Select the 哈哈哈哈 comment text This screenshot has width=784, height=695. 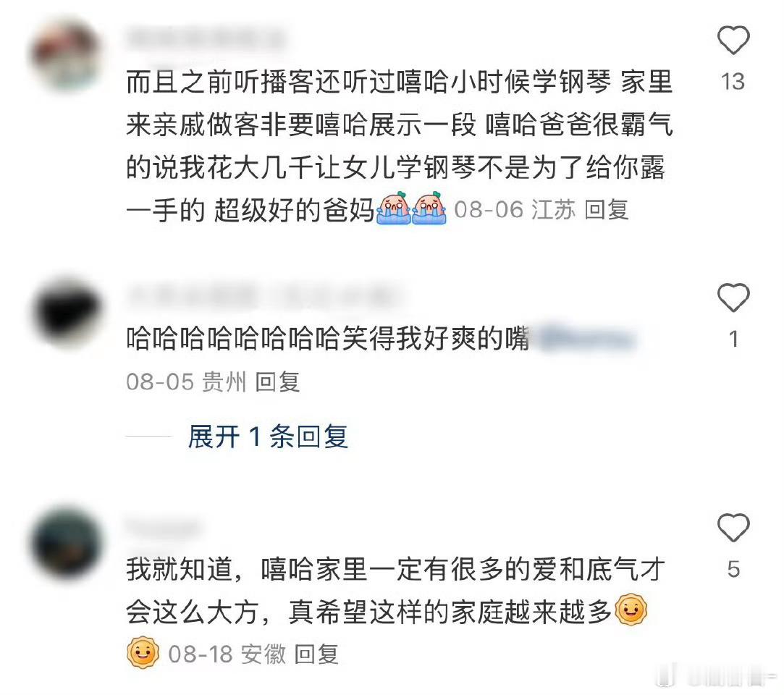(x=327, y=339)
